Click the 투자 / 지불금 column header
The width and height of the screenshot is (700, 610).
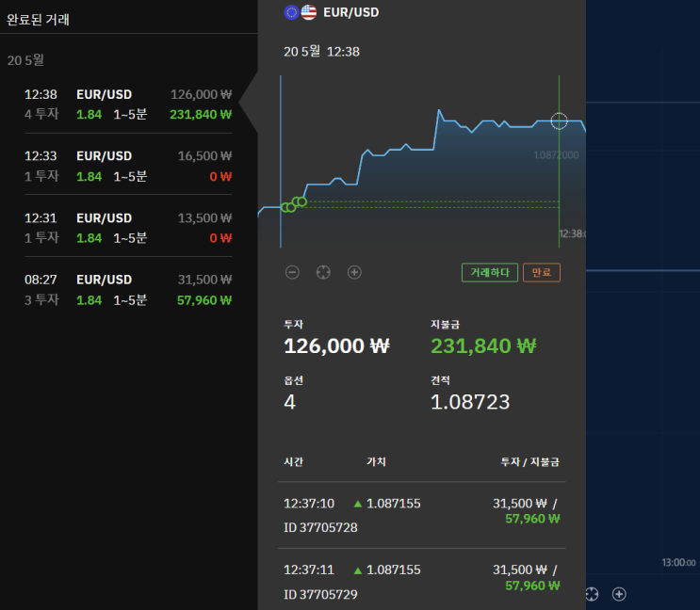tap(529, 461)
